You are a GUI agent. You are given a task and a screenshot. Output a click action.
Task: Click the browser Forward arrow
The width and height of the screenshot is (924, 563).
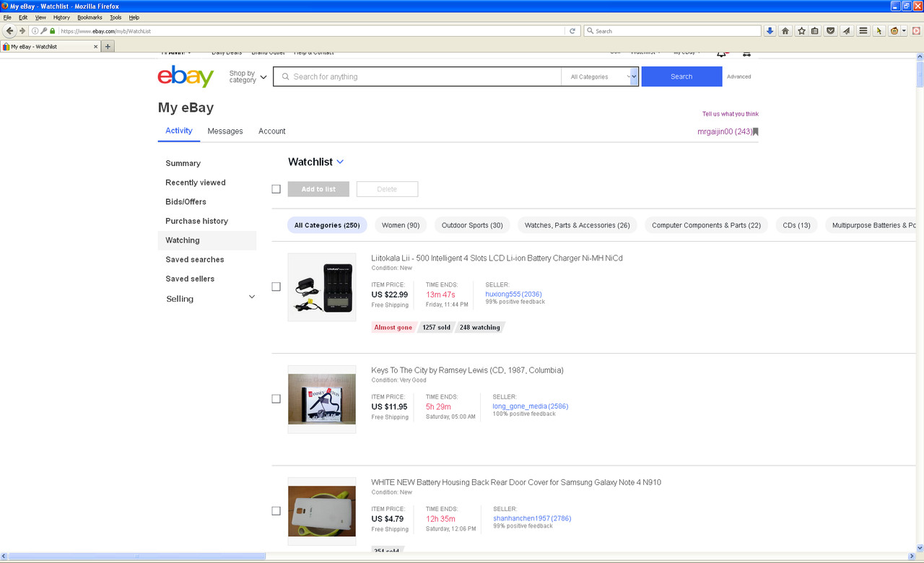point(22,31)
